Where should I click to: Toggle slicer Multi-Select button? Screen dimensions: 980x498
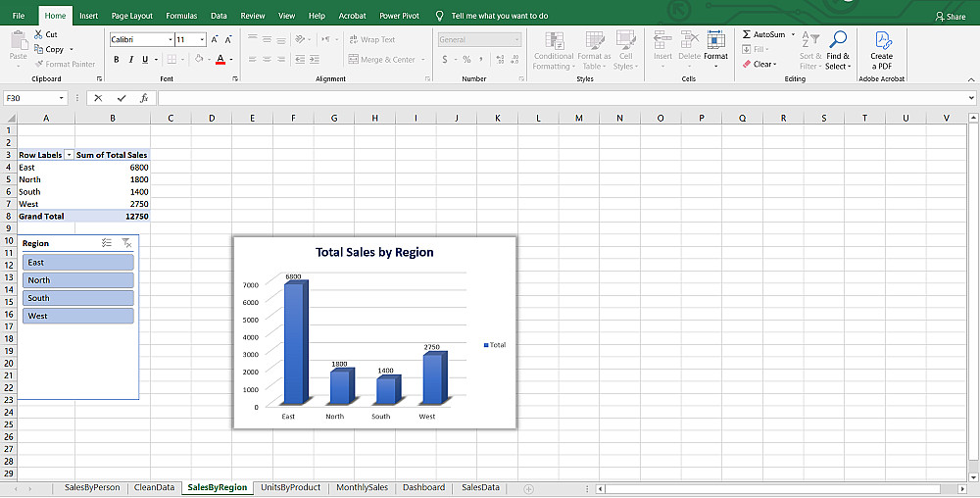(106, 243)
